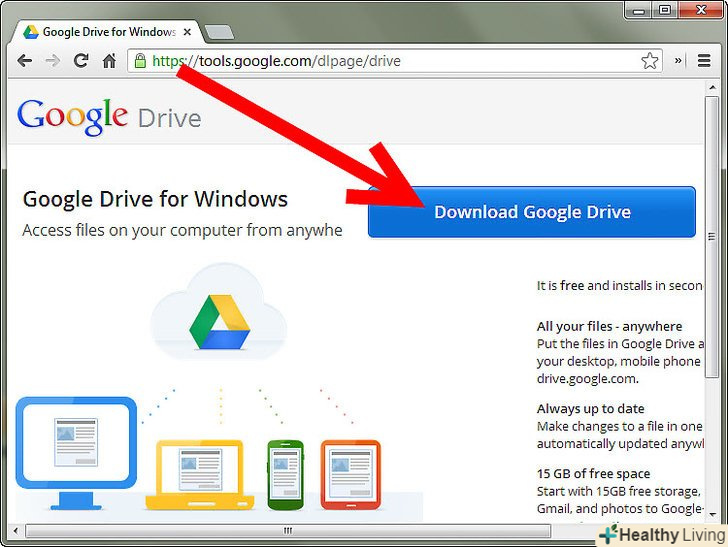Click the horizontal scrollbar thumb

pos(288,530)
